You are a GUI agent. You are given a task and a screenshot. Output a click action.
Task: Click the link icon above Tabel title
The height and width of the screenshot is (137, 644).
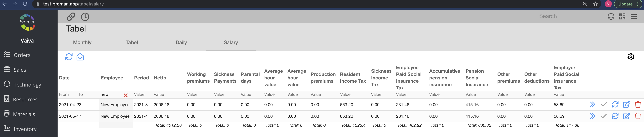pos(71,17)
